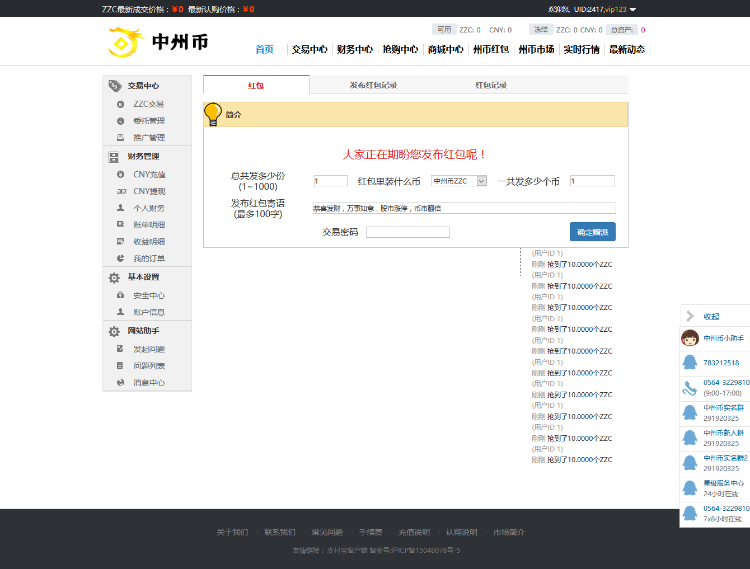Expand the user account dropdown arrow beside vip123
The height and width of the screenshot is (569, 750).
[632, 10]
